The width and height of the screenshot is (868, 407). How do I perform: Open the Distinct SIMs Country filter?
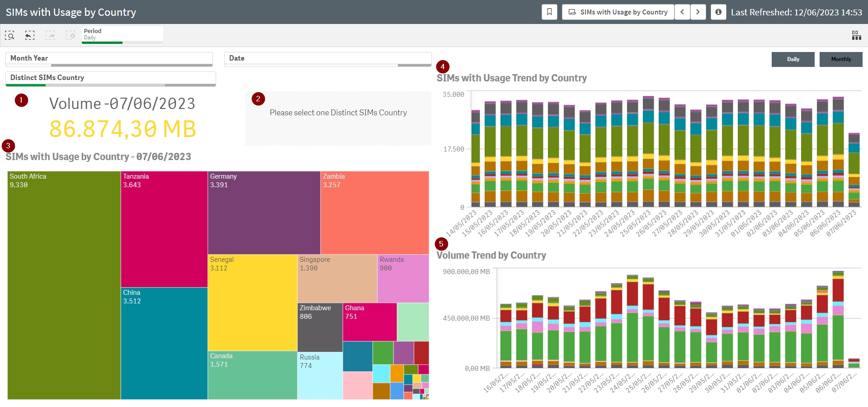click(x=110, y=78)
